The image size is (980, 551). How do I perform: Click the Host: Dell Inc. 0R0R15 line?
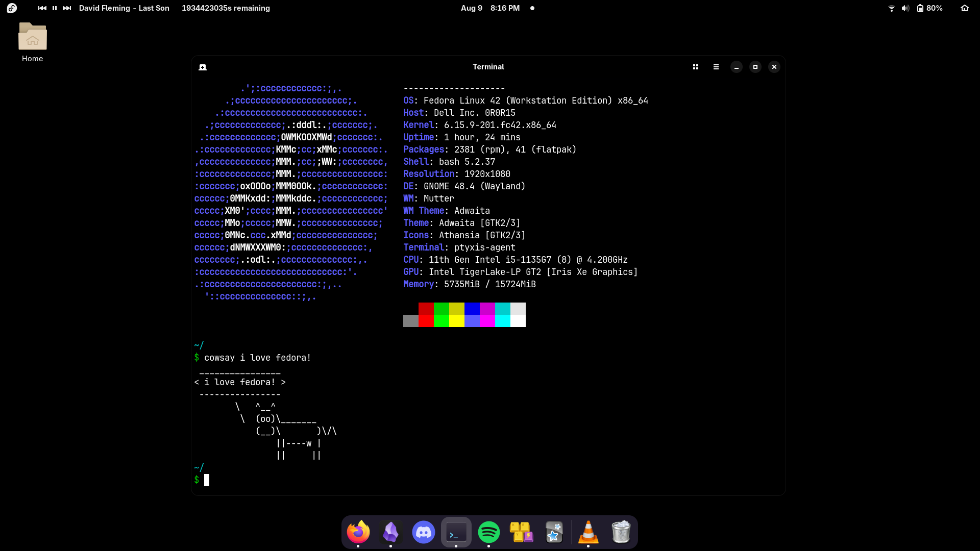pyautogui.click(x=459, y=113)
